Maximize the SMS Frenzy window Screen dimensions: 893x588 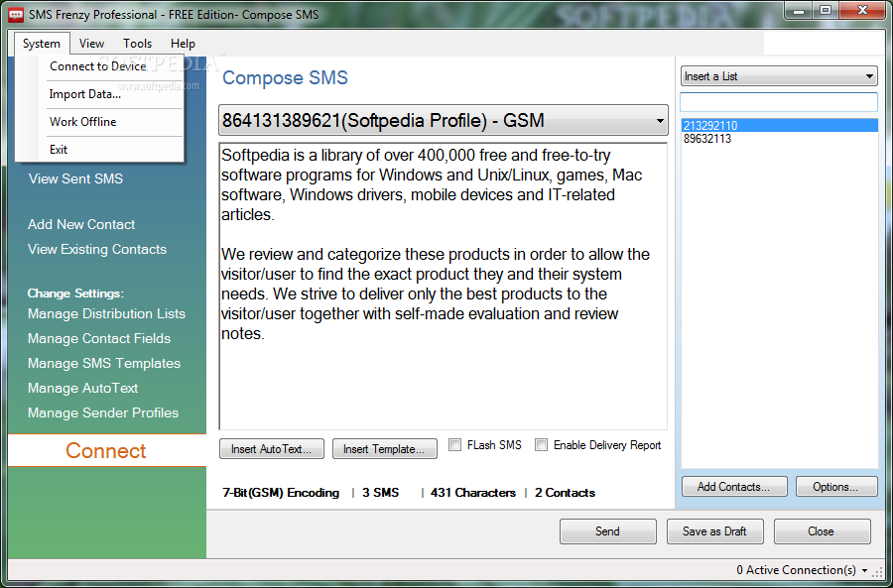pos(826,10)
